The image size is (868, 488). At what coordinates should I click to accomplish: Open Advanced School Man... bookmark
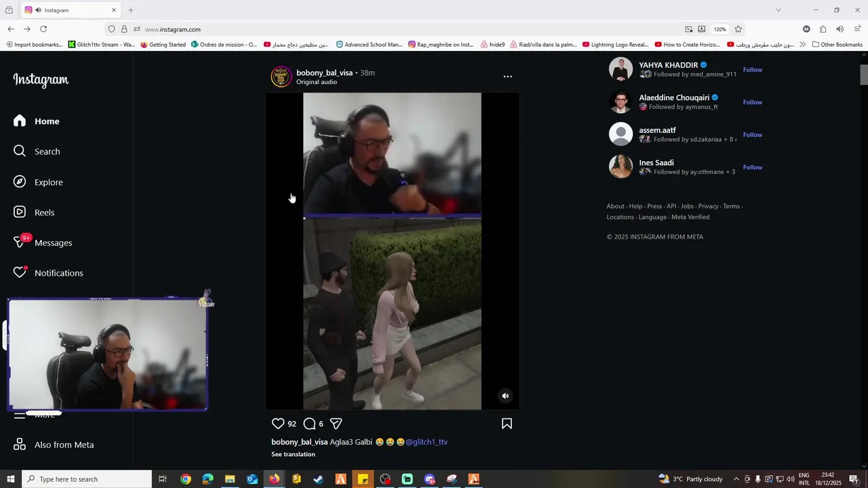[x=369, y=45]
